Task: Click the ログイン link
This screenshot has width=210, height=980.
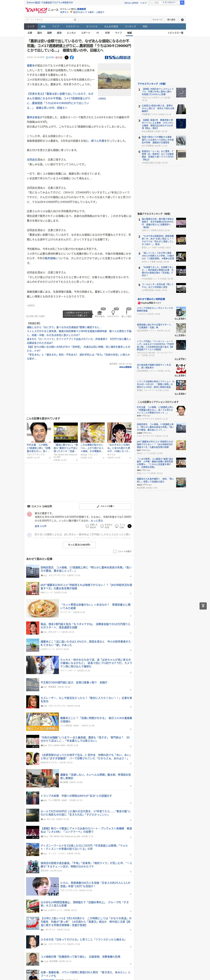Action: point(64,12)
